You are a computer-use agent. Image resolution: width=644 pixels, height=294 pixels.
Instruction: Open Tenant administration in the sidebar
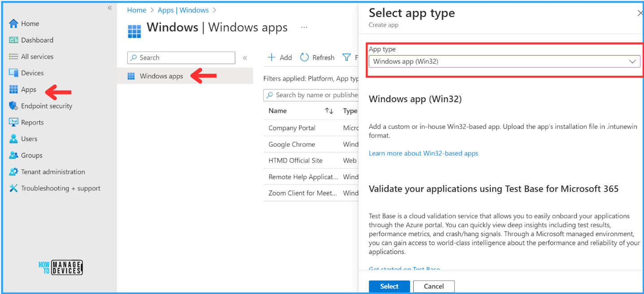(x=53, y=172)
